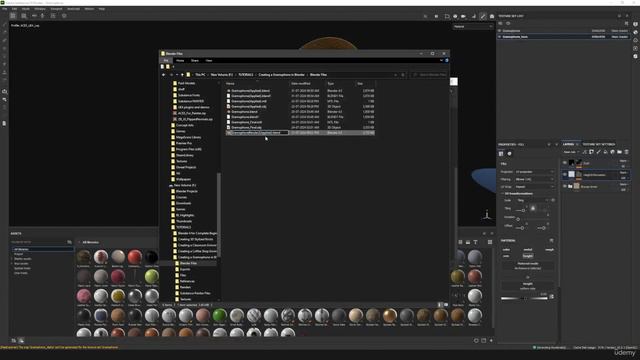Add a new paint layer

[x=598, y=152]
